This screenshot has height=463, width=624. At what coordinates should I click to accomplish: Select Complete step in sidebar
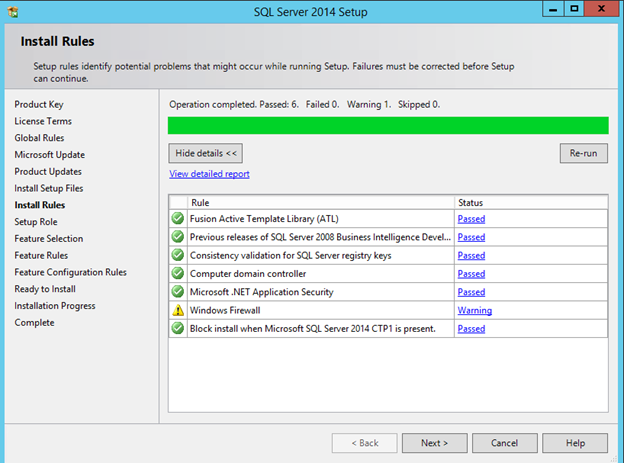(x=35, y=322)
